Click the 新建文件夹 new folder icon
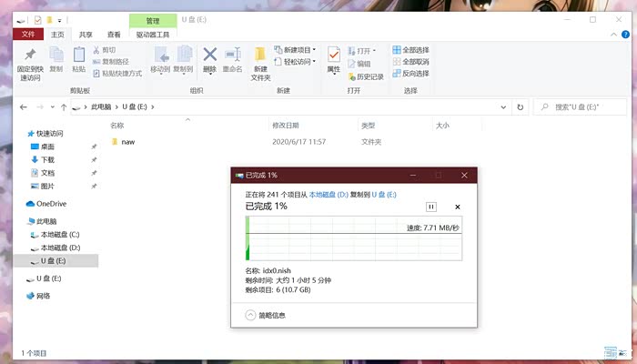637x364 pixels. tap(260, 56)
